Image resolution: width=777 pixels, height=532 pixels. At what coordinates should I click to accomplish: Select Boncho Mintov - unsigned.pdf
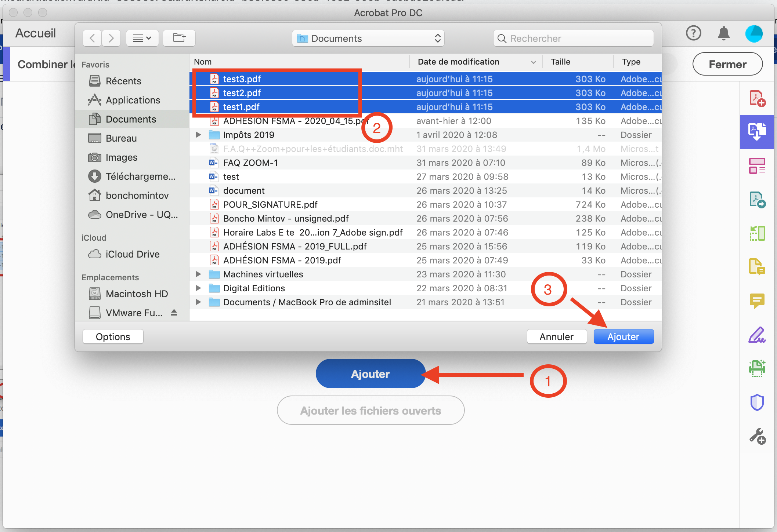[426, 218]
